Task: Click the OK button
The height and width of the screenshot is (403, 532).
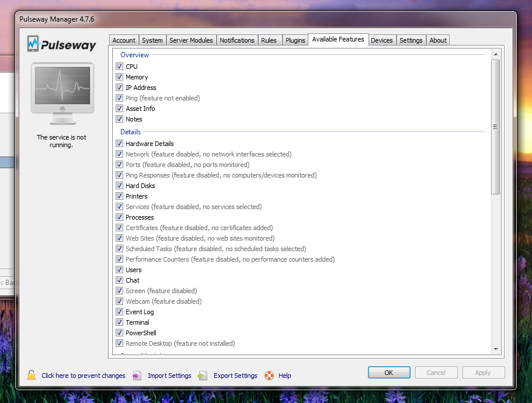Action: [x=389, y=373]
